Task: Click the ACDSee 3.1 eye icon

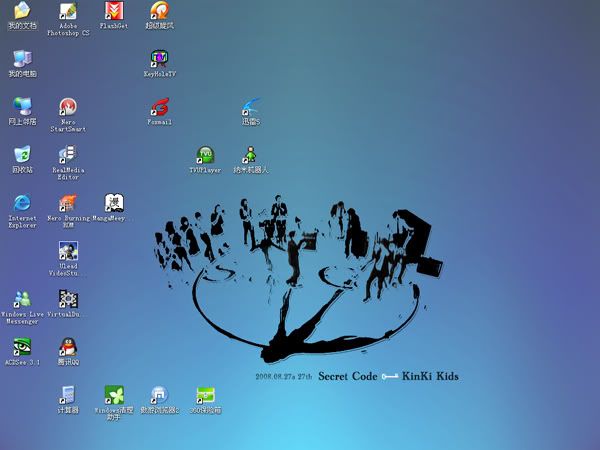Action: pos(22,346)
